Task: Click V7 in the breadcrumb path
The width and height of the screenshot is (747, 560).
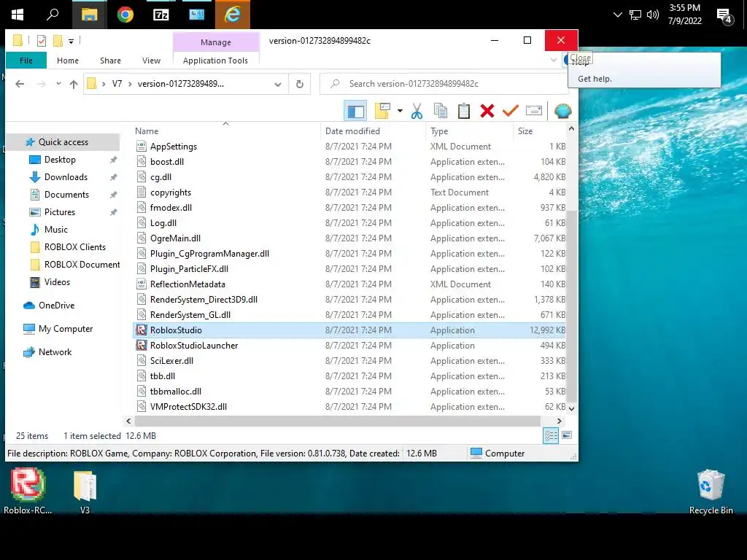Action: (x=117, y=85)
